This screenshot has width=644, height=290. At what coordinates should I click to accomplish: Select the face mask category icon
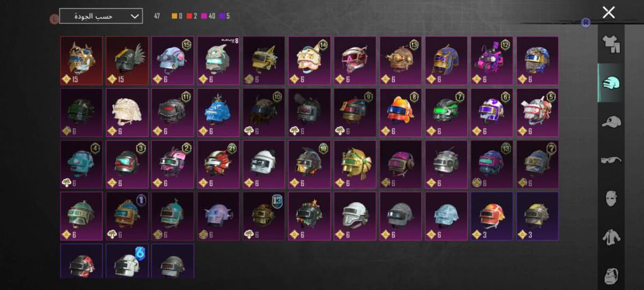[611, 198]
